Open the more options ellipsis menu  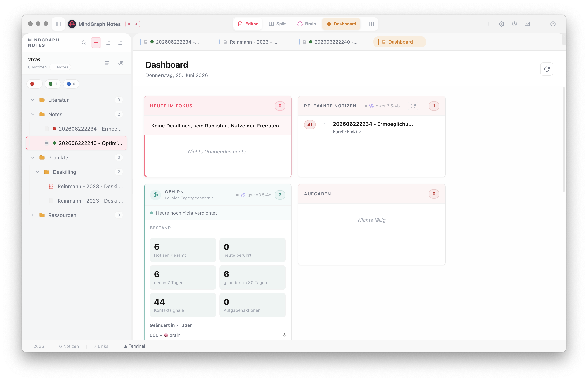click(540, 24)
